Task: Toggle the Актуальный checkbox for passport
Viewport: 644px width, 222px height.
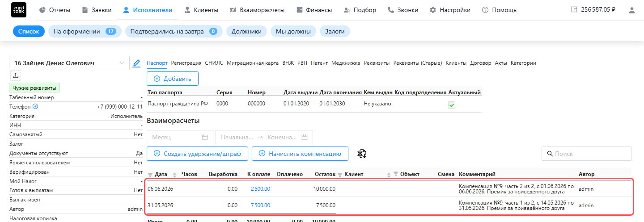Action: (452, 105)
